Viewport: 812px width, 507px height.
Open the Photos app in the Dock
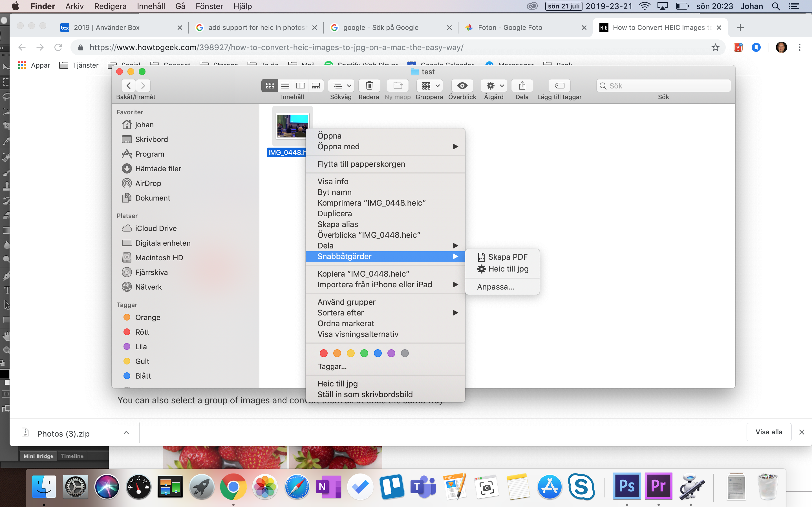[265, 486]
